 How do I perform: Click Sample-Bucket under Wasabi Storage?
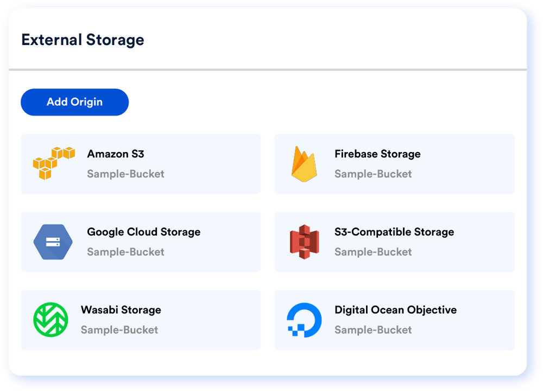click(119, 330)
